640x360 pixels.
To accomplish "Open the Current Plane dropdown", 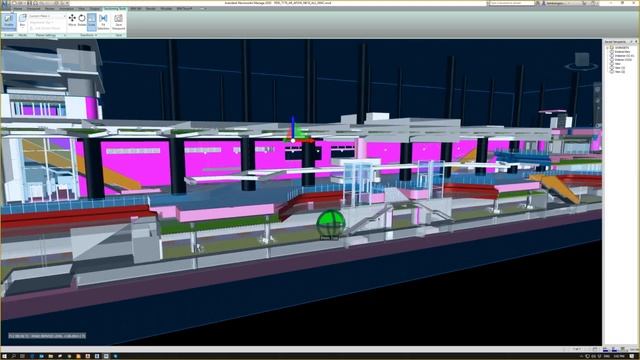I will (x=47, y=16).
